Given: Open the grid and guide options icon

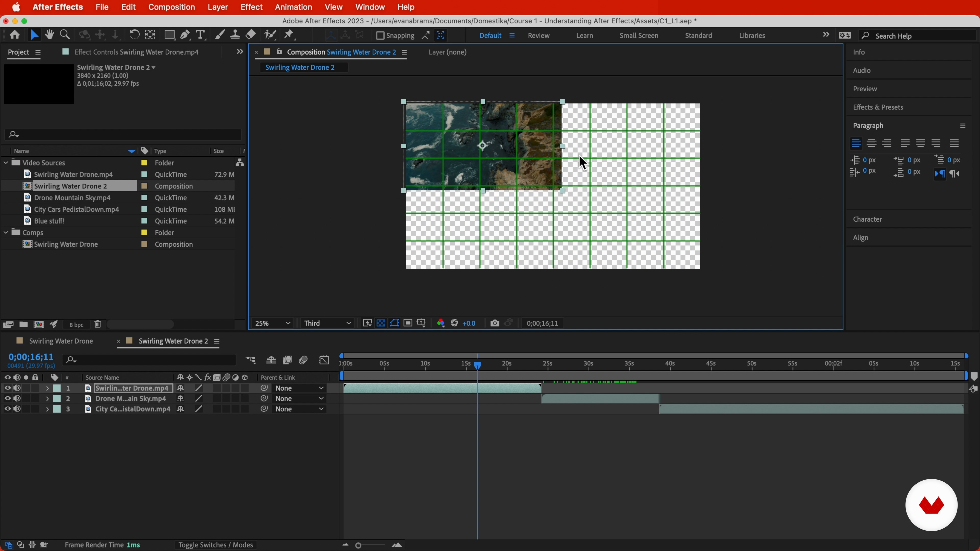Looking at the screenshot, I should pyautogui.click(x=421, y=323).
